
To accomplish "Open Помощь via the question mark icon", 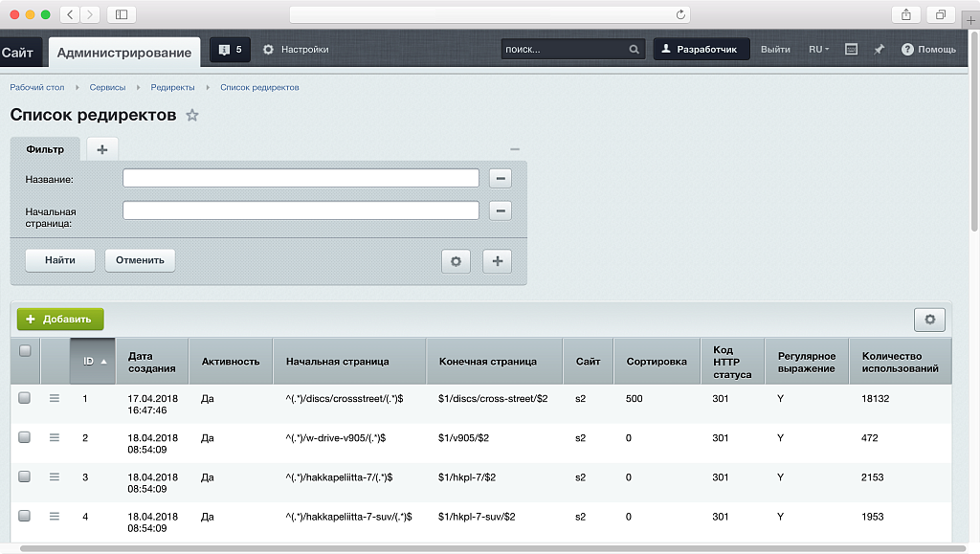I will 907,49.
